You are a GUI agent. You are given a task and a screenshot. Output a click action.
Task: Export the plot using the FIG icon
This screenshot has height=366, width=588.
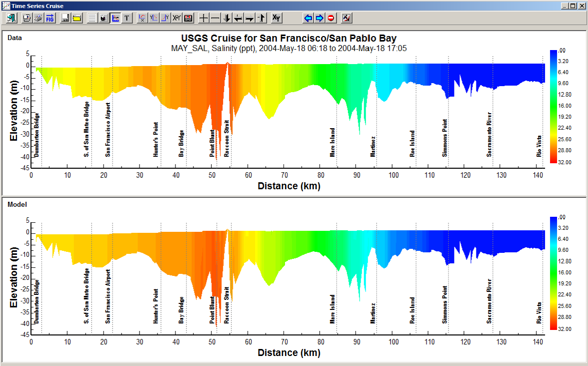point(50,18)
